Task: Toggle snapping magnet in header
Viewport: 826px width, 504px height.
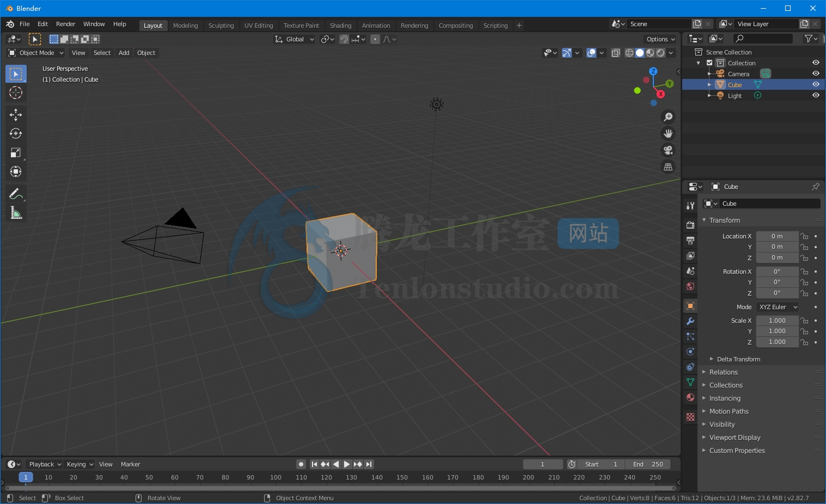Action: (344, 39)
